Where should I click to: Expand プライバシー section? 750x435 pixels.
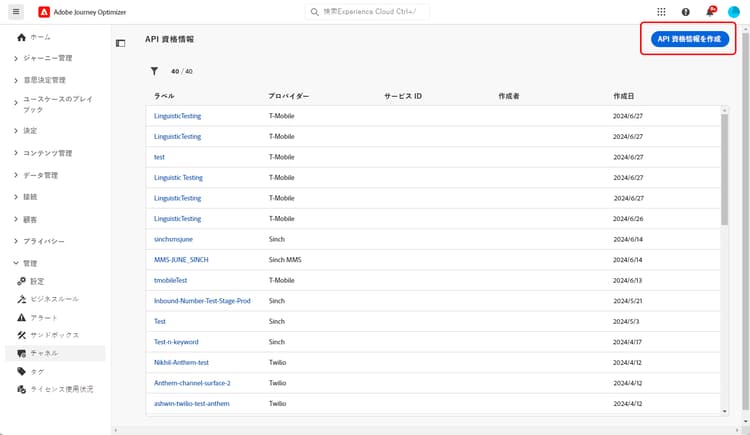(16, 241)
